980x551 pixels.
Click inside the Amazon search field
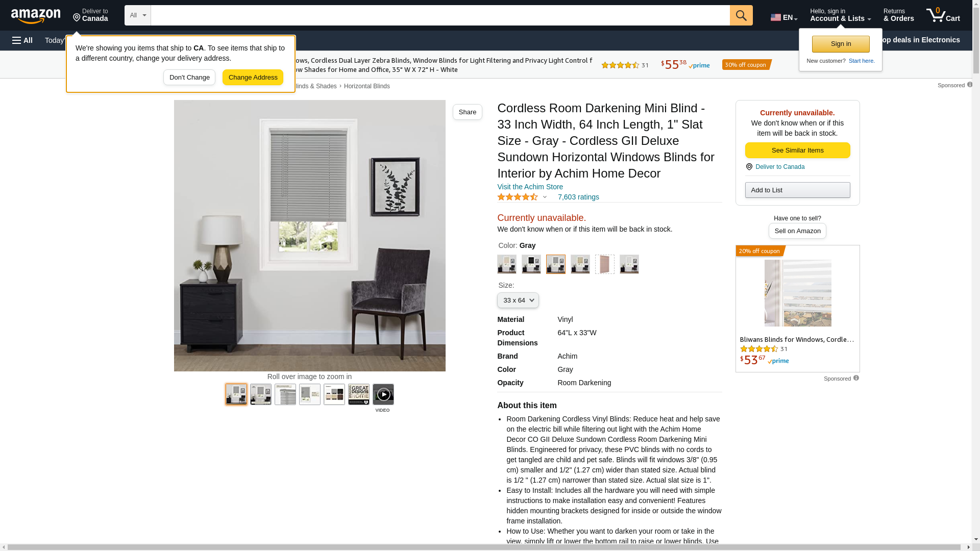click(x=440, y=15)
